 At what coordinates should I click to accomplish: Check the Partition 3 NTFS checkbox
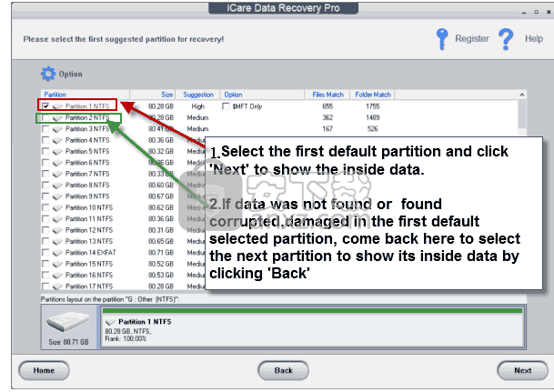(x=45, y=129)
